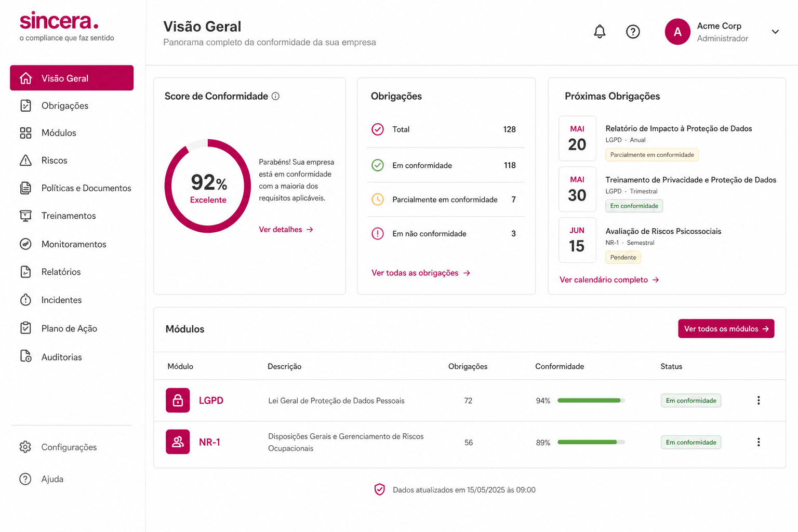798x532 pixels.
Task: Click the Módulos grid icon
Action: pos(25,133)
